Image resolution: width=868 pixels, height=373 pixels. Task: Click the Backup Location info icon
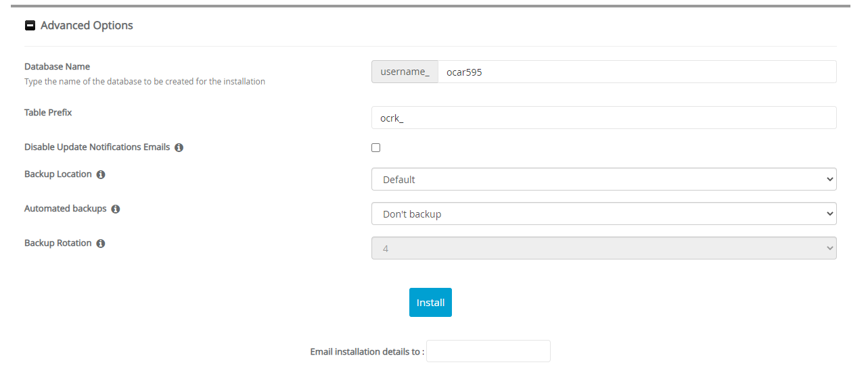point(101,174)
